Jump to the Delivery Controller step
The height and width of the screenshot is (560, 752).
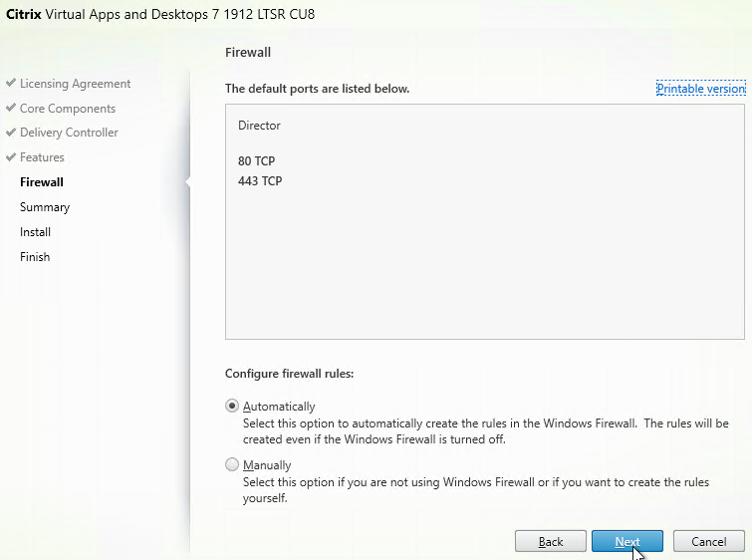click(x=69, y=133)
